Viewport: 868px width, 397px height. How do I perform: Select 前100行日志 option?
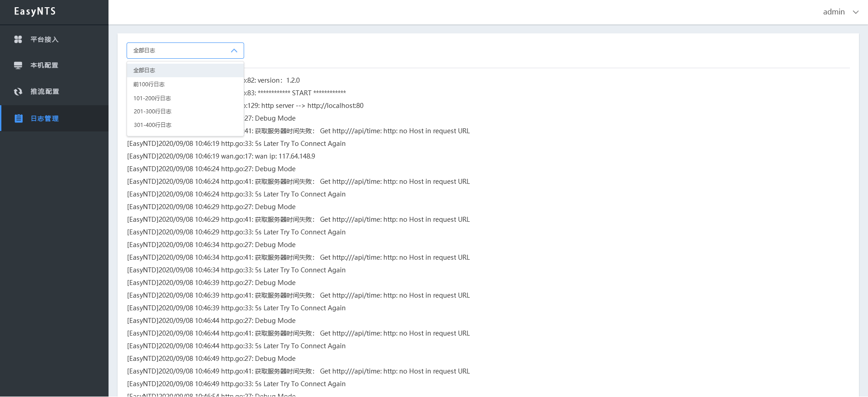(x=149, y=84)
